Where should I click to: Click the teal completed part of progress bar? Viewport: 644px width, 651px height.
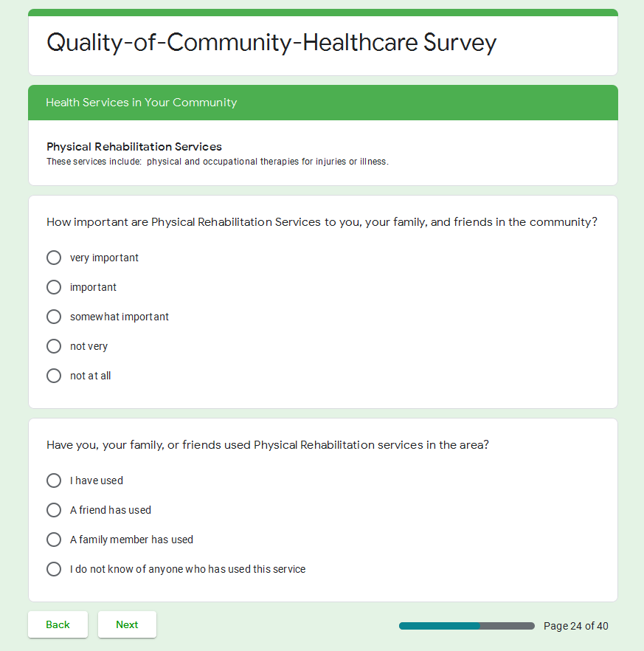click(x=439, y=626)
